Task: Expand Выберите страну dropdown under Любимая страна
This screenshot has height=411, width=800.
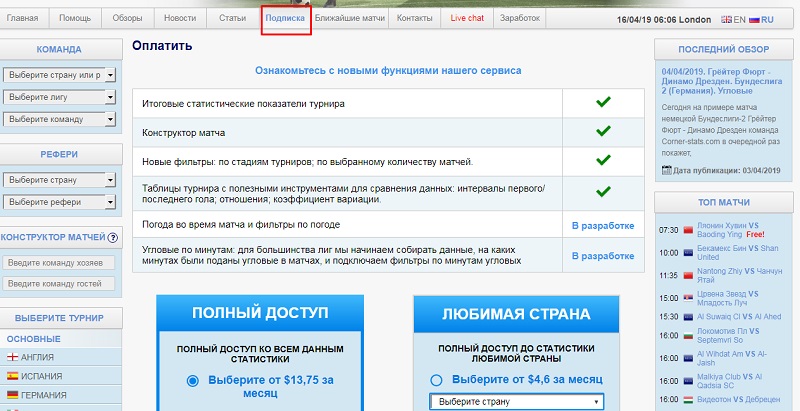Action: [517, 401]
